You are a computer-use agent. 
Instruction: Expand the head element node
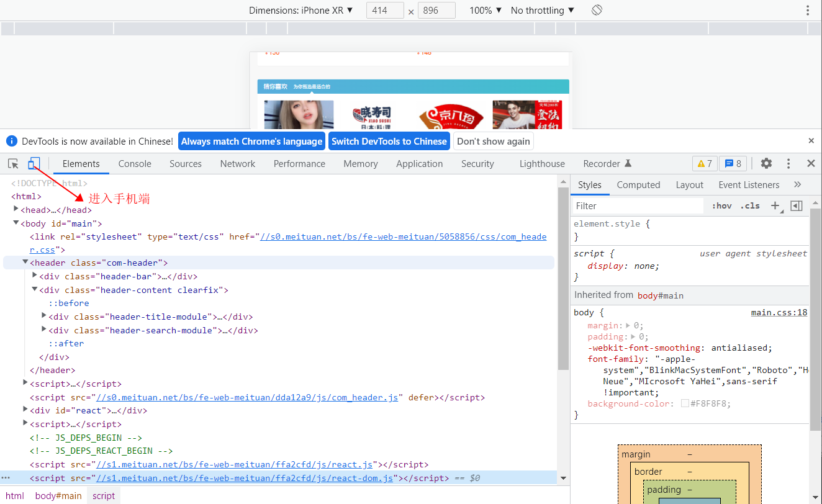tap(16, 209)
